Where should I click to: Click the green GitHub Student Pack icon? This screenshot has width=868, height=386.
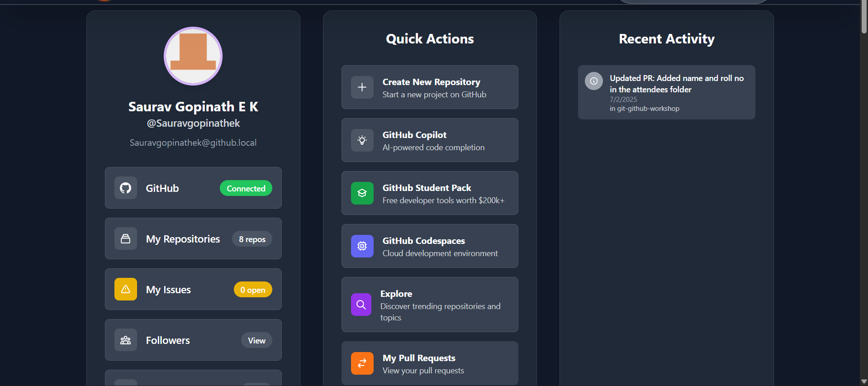[362, 193]
